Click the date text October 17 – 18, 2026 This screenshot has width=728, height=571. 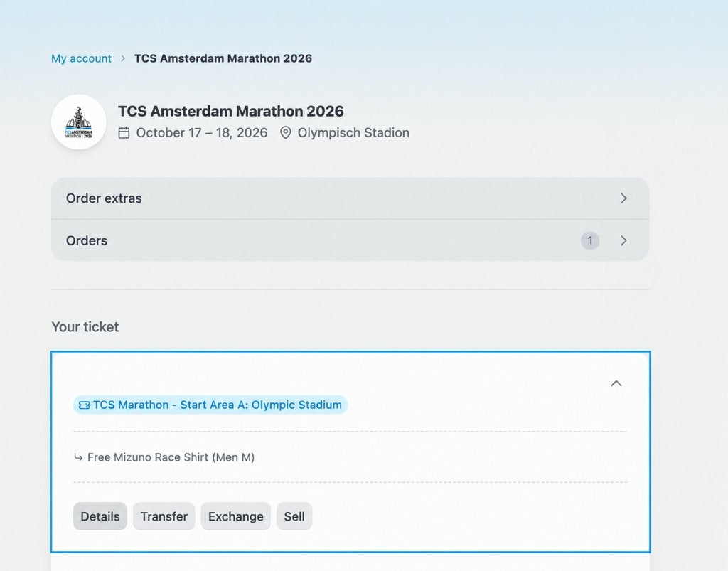[x=202, y=133]
